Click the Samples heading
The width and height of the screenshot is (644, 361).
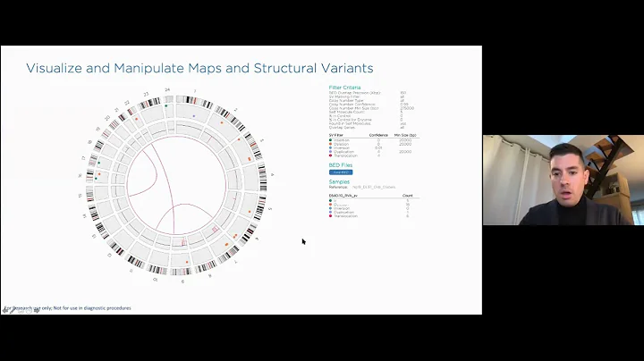coord(339,181)
